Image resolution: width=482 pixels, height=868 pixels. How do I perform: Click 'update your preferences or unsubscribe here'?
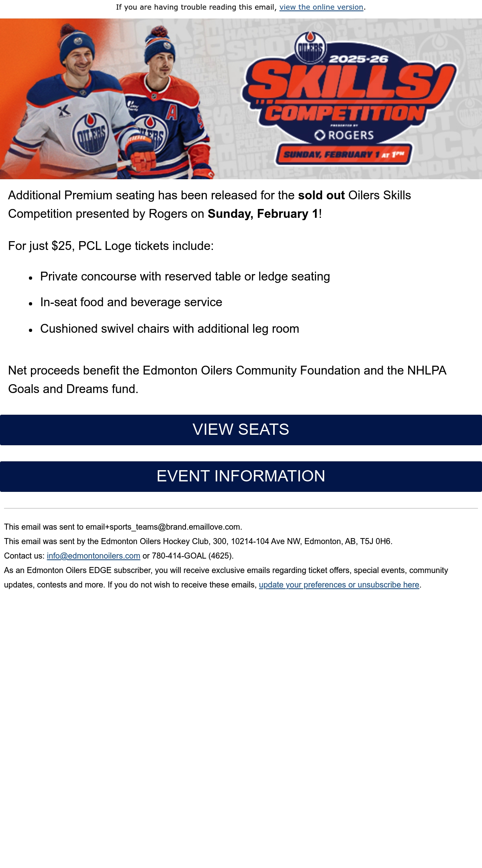coord(339,585)
